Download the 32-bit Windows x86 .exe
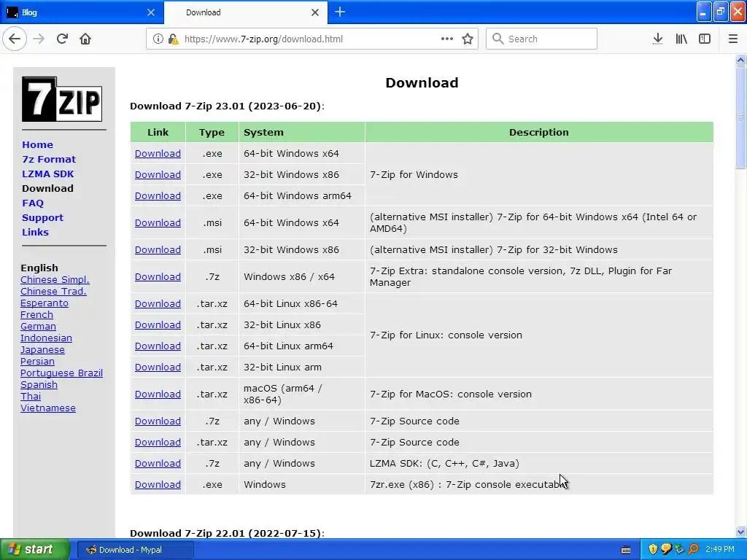The width and height of the screenshot is (747, 560). 158,175
